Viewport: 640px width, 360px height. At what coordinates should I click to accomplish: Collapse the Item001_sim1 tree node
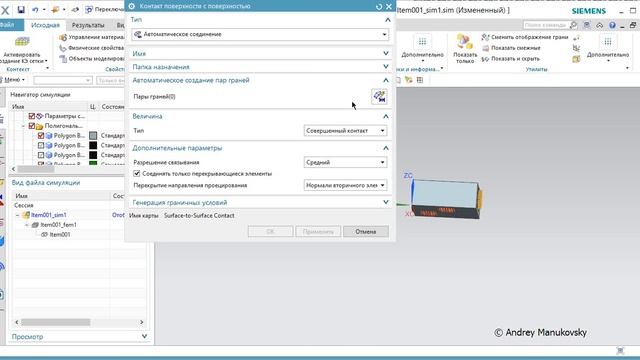point(18,215)
